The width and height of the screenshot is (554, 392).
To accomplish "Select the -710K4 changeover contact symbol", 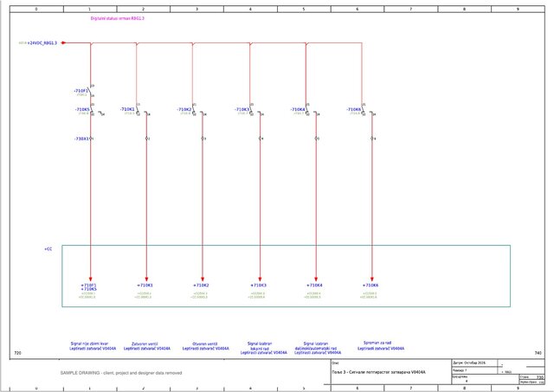I will click(x=312, y=110).
